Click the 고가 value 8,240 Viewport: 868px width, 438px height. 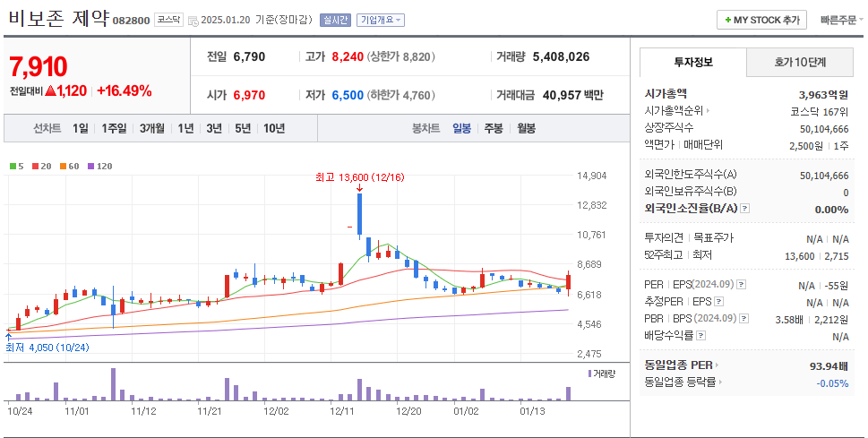[x=348, y=56]
